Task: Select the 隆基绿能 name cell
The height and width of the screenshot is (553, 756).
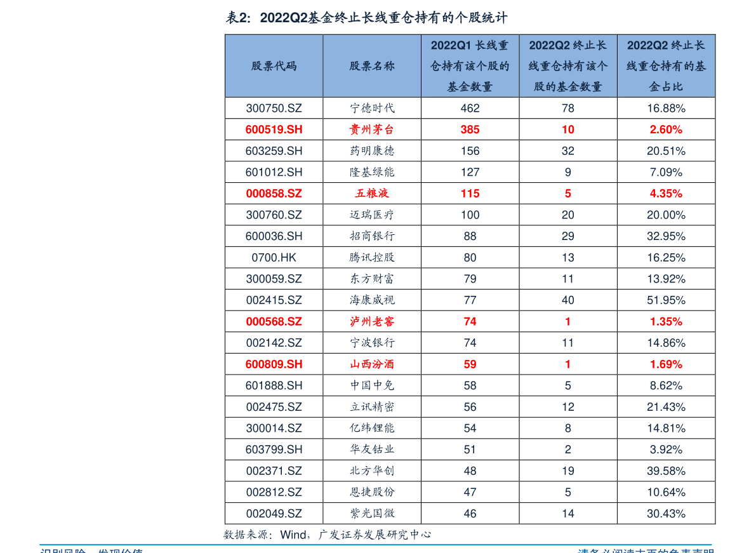Action: [x=372, y=172]
